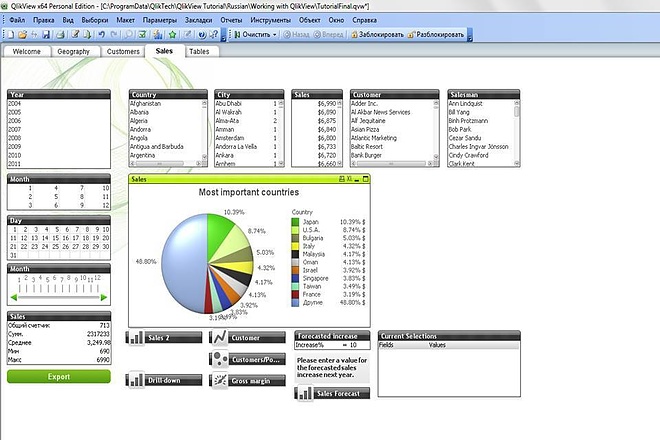Viewport: 660px width, 440px height.
Task: Restore the minimized Customers/Po... scatter chart icon
Action: coord(219,359)
